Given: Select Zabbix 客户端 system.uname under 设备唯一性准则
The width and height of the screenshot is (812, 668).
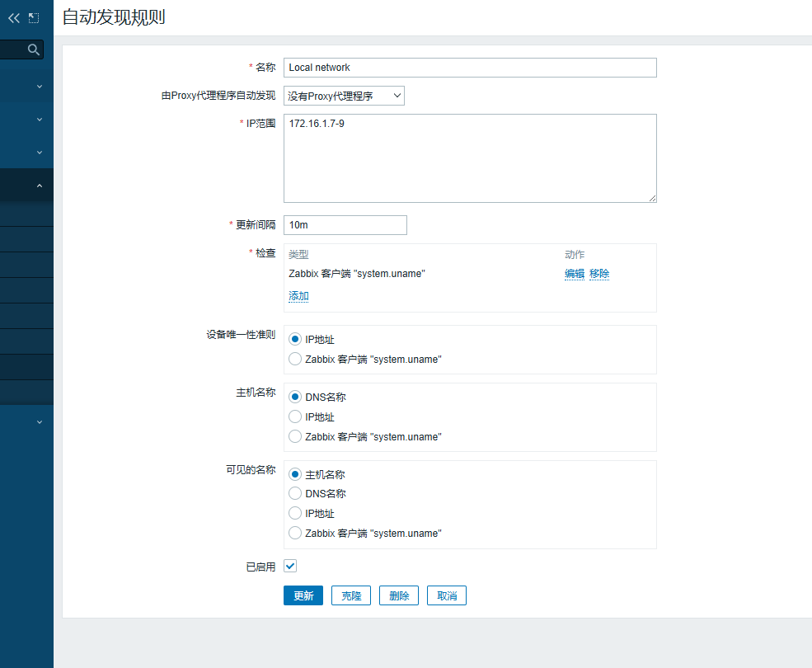Looking at the screenshot, I should pyautogui.click(x=295, y=359).
